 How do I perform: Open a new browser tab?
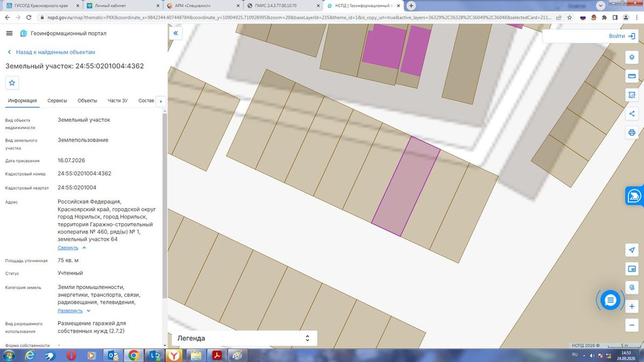pyautogui.click(x=411, y=6)
